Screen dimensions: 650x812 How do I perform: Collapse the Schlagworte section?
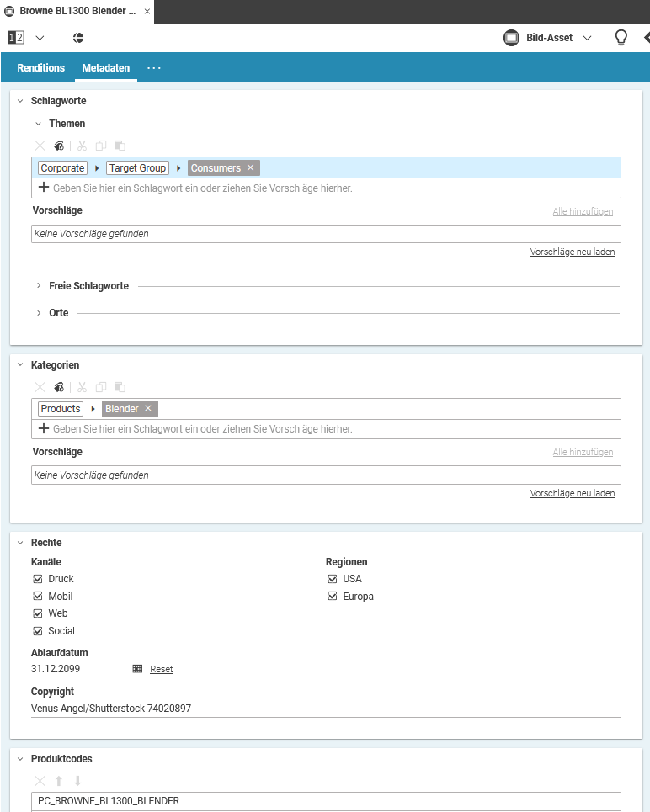tap(20, 101)
